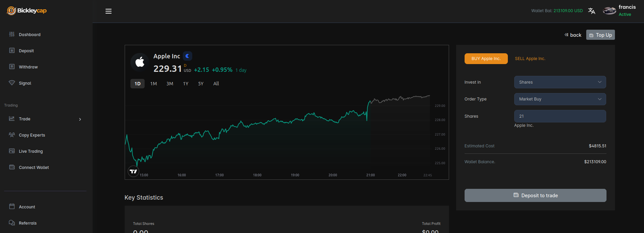Click the francis profile avatar
Screen dimensions: 644x233
point(609,11)
